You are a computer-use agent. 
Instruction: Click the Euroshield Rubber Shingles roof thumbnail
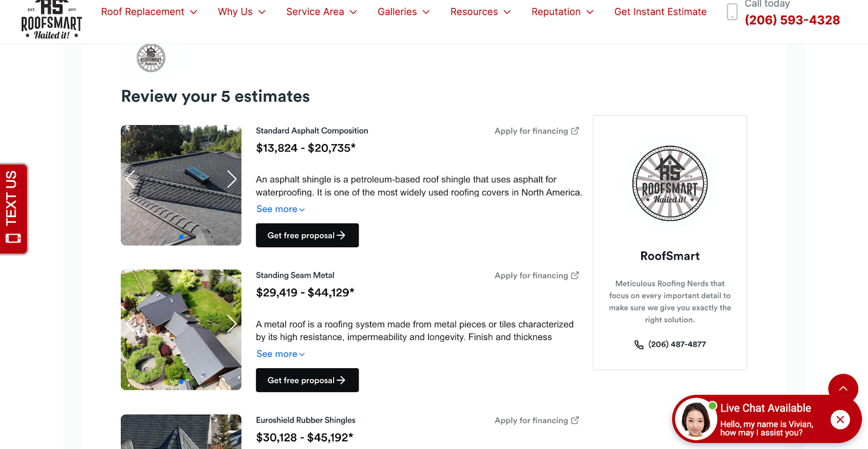[x=181, y=432]
